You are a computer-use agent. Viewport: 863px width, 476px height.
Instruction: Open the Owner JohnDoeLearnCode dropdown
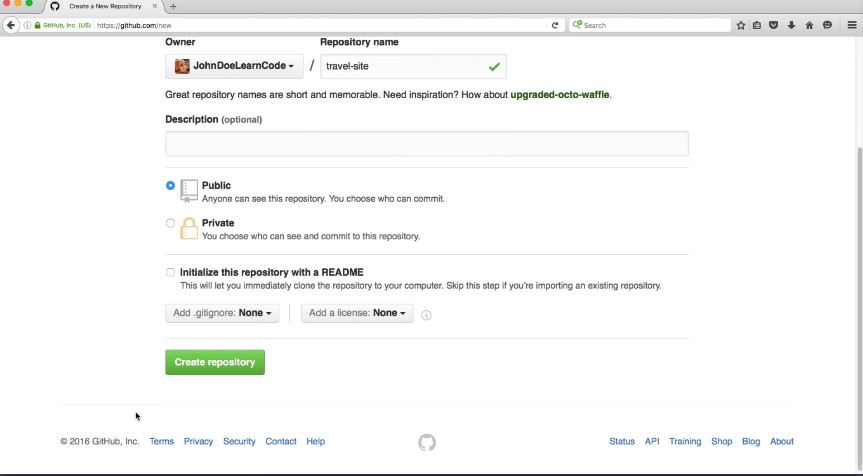(234, 67)
